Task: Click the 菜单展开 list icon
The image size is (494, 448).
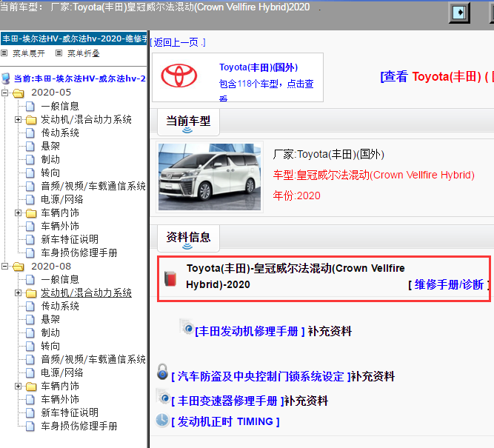Action: point(4,53)
